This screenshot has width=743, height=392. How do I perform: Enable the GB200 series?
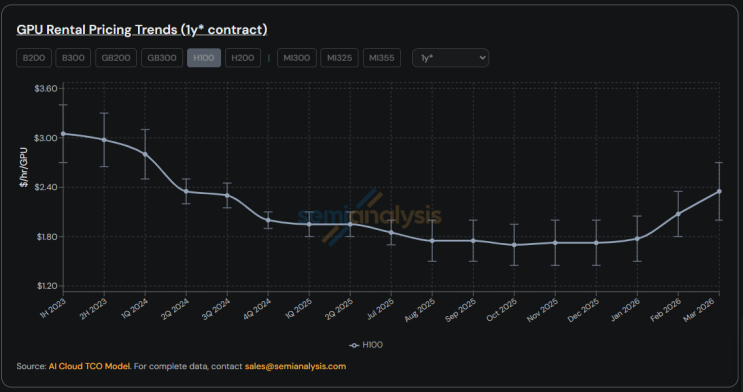point(116,58)
